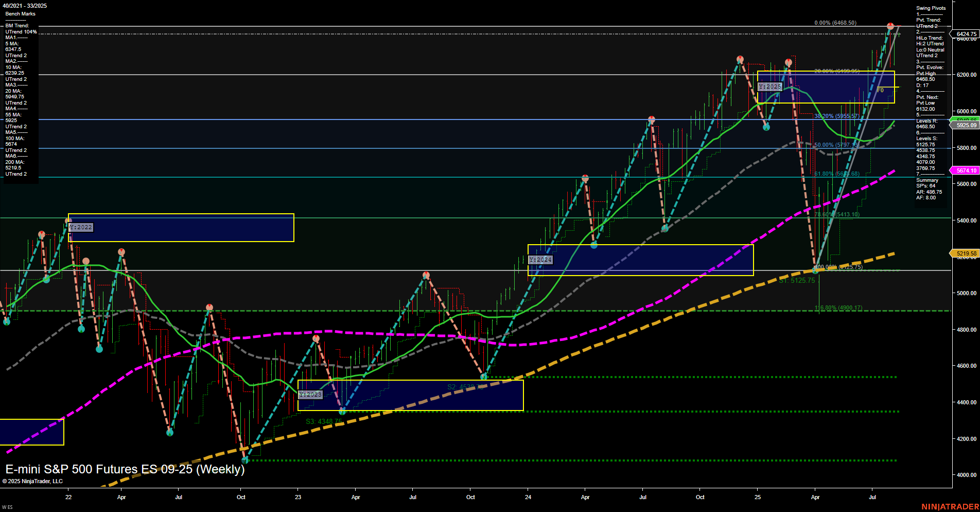
Task: Click the orange 5219.58 level tag
Action: 965,253
